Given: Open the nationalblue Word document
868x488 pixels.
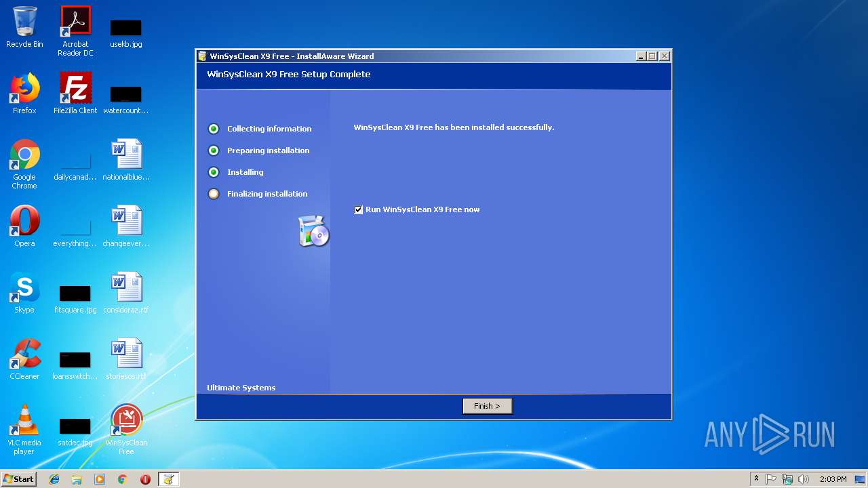Looking at the screenshot, I should (126, 160).
